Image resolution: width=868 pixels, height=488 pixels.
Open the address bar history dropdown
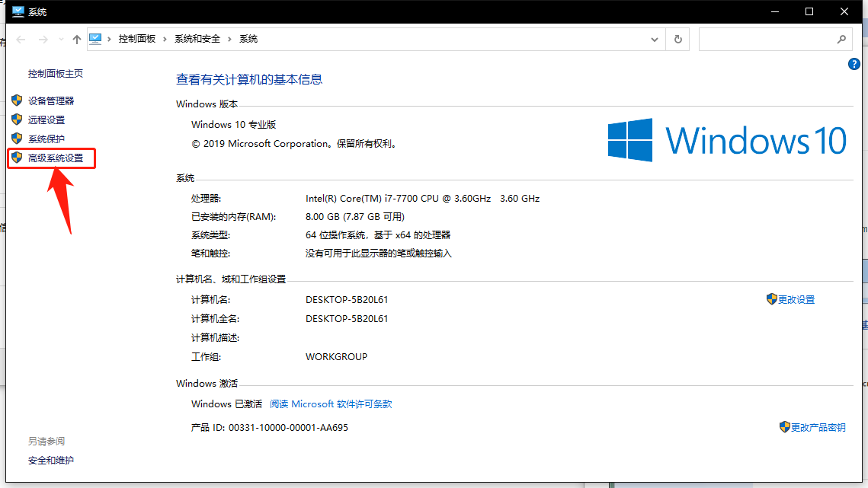coord(655,40)
